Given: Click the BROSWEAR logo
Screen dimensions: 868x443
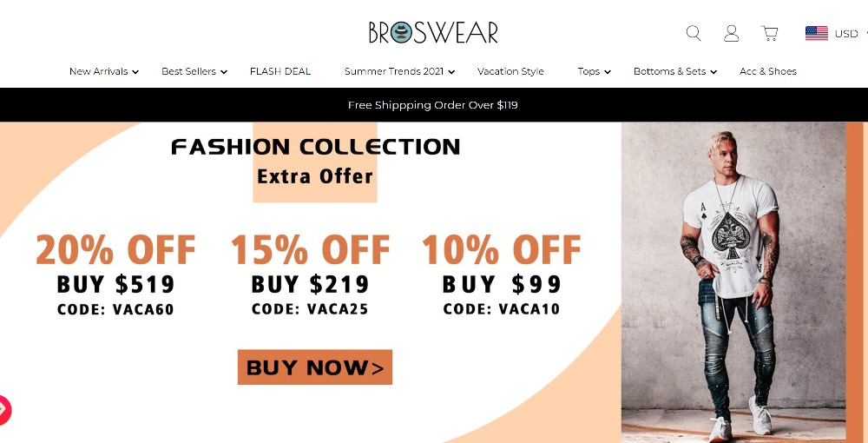Looking at the screenshot, I should coord(433,33).
